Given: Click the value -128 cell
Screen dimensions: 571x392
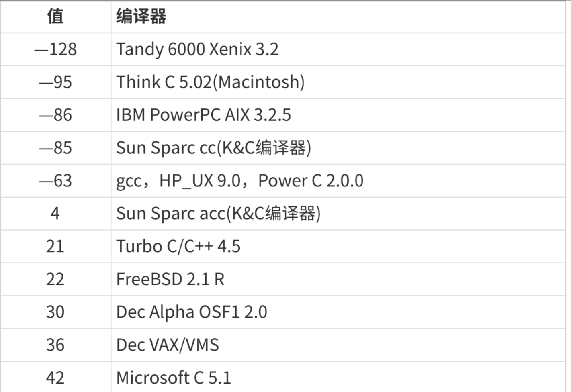Looking at the screenshot, I should click(55, 49).
